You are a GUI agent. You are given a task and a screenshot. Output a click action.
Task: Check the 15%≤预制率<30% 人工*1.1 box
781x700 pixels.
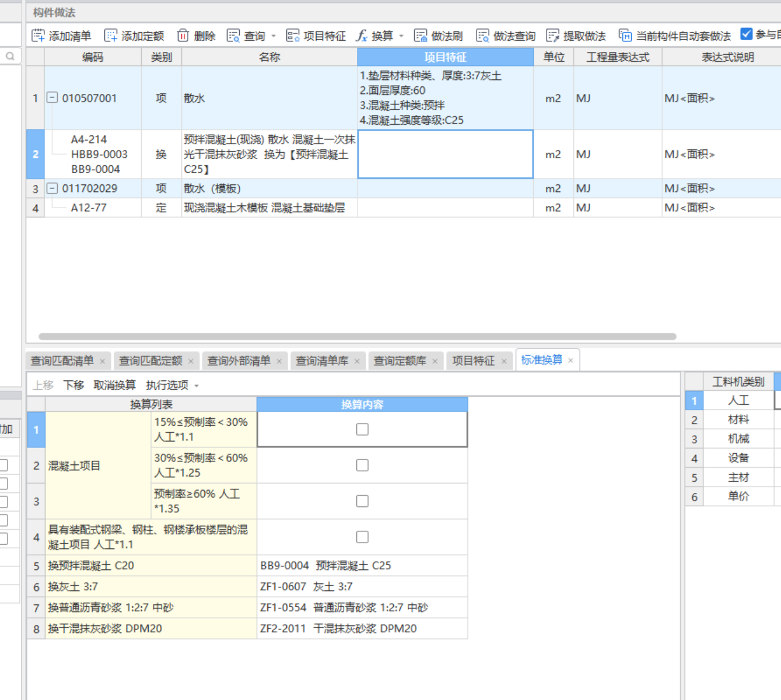362,429
